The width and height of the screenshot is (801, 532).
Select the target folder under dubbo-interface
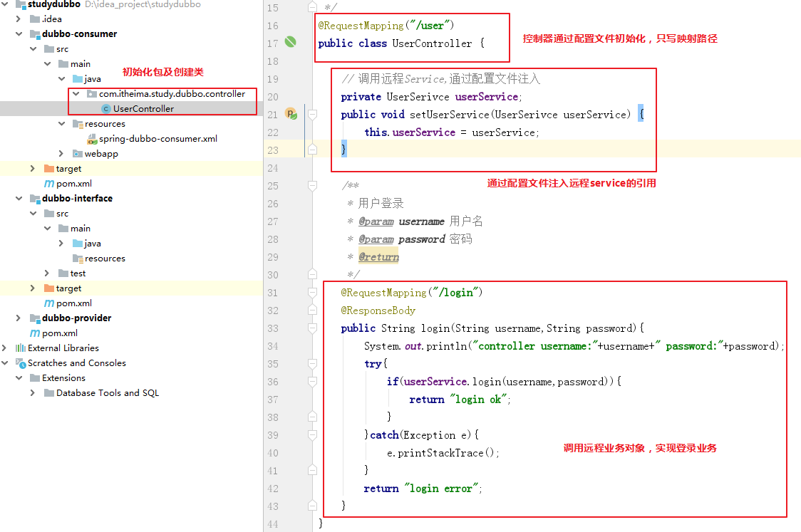pos(131,288)
